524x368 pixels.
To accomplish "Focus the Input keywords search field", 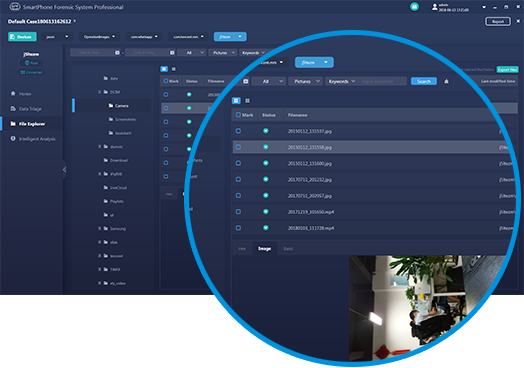I will [x=383, y=81].
